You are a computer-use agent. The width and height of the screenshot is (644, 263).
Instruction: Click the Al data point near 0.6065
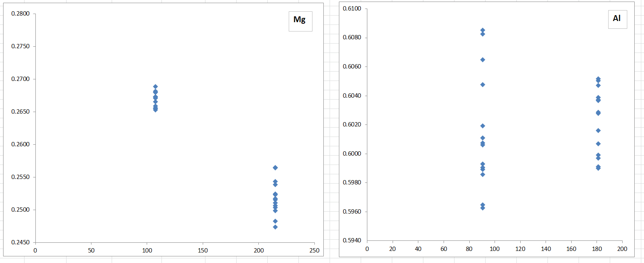tap(483, 60)
